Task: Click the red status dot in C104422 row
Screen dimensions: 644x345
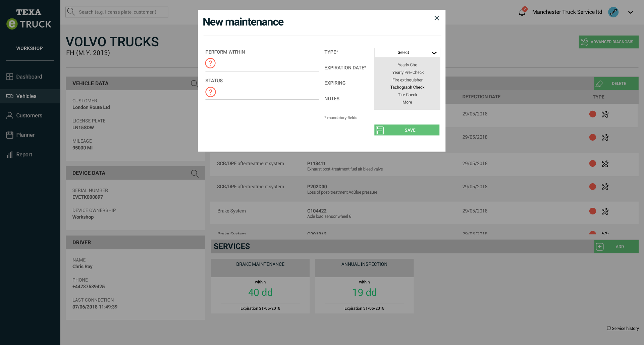Action: click(x=593, y=211)
